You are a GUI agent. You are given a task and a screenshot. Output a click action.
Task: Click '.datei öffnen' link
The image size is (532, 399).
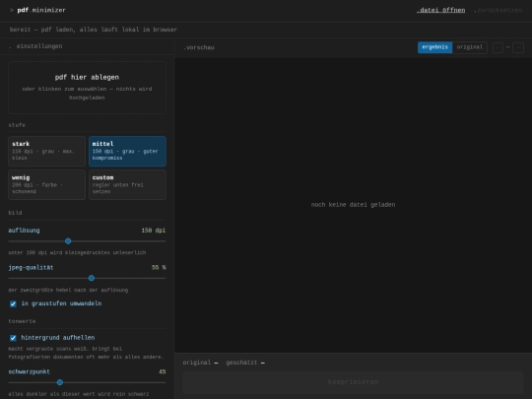[x=440, y=10]
